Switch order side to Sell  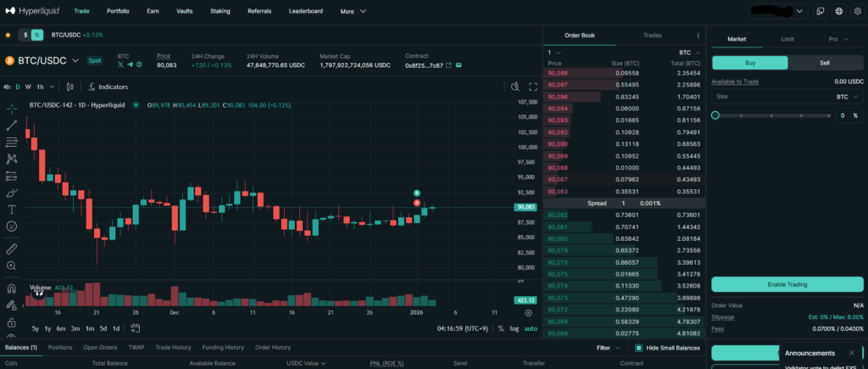825,63
